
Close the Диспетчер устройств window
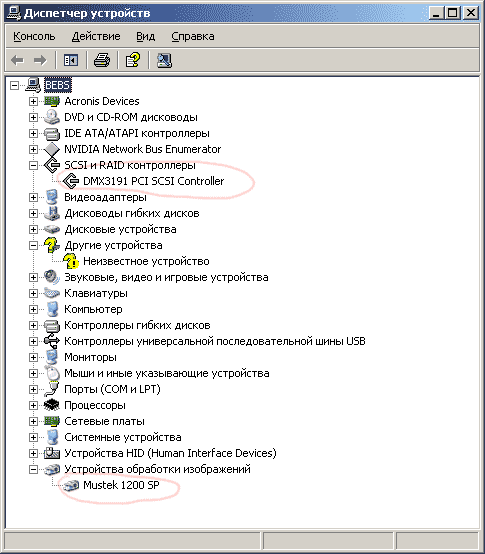coord(471,13)
